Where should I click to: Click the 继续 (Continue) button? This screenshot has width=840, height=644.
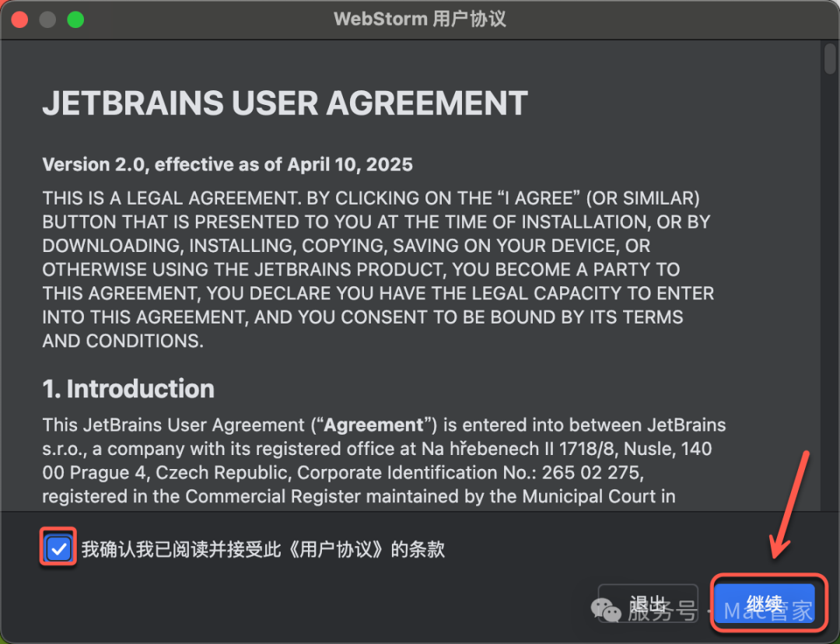(763, 604)
